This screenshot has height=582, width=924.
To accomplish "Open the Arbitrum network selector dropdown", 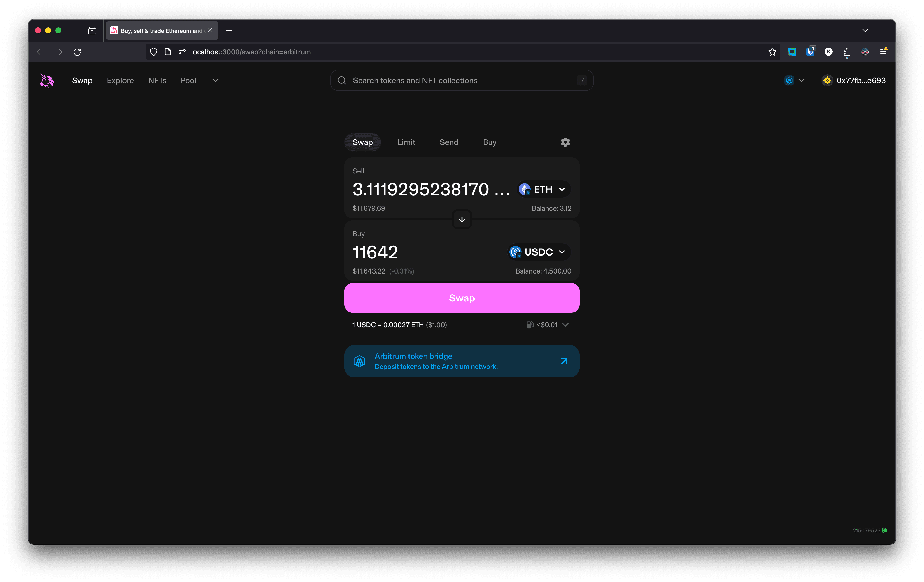I will pyautogui.click(x=794, y=81).
